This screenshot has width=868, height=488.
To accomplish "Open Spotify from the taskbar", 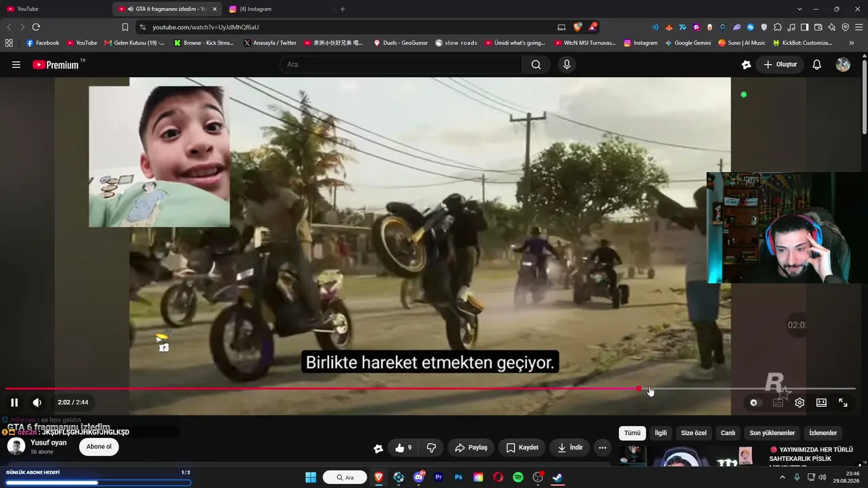I will pyautogui.click(x=518, y=477).
